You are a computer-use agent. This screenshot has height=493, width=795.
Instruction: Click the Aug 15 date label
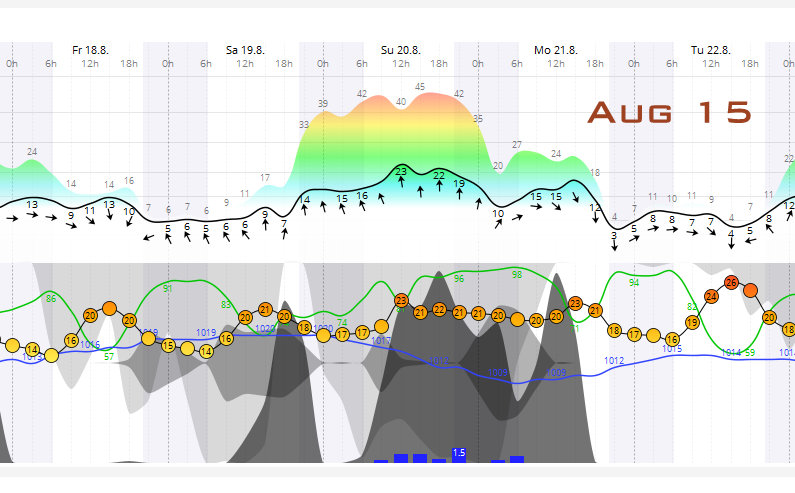[x=668, y=112]
